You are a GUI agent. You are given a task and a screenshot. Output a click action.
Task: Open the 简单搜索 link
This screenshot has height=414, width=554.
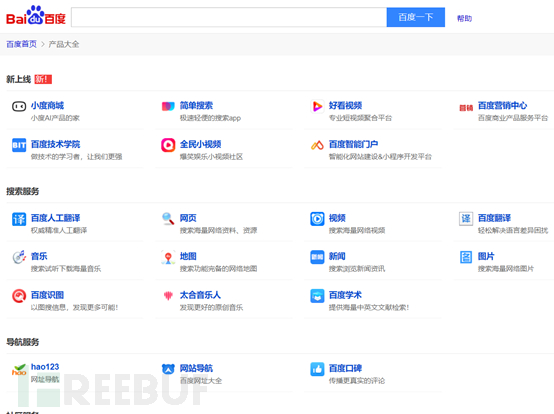[196, 105]
